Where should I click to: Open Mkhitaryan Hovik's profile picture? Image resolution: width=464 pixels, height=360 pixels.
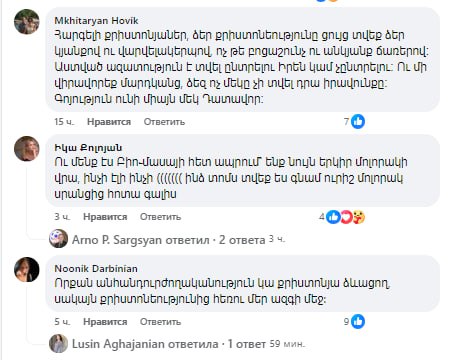(27, 22)
